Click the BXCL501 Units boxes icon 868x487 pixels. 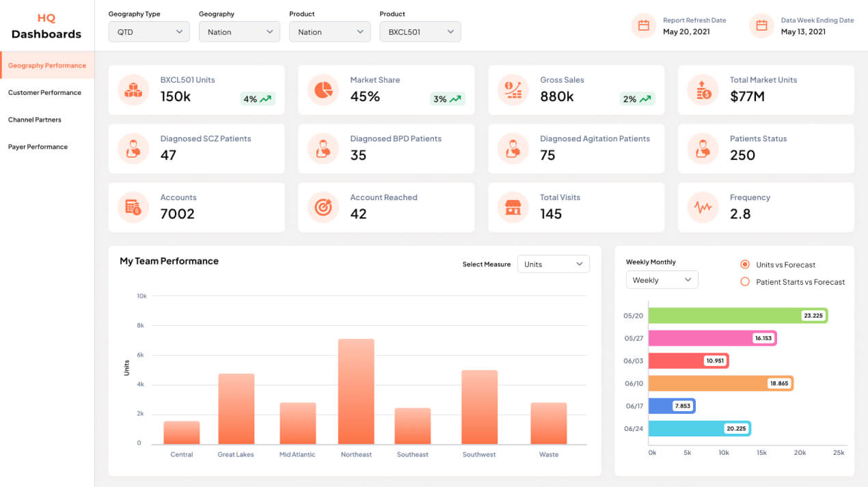[133, 90]
